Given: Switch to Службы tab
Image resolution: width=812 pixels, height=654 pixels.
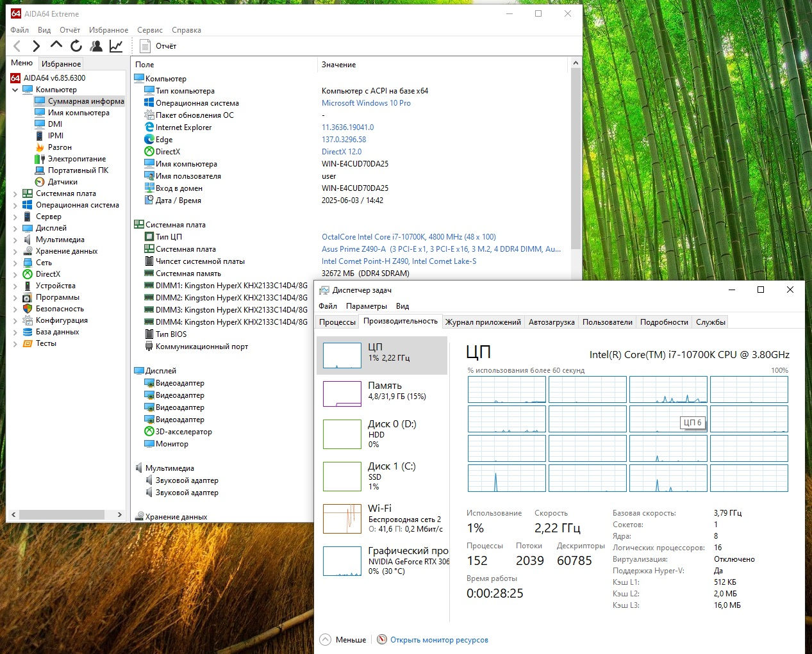Looking at the screenshot, I should pyautogui.click(x=711, y=322).
